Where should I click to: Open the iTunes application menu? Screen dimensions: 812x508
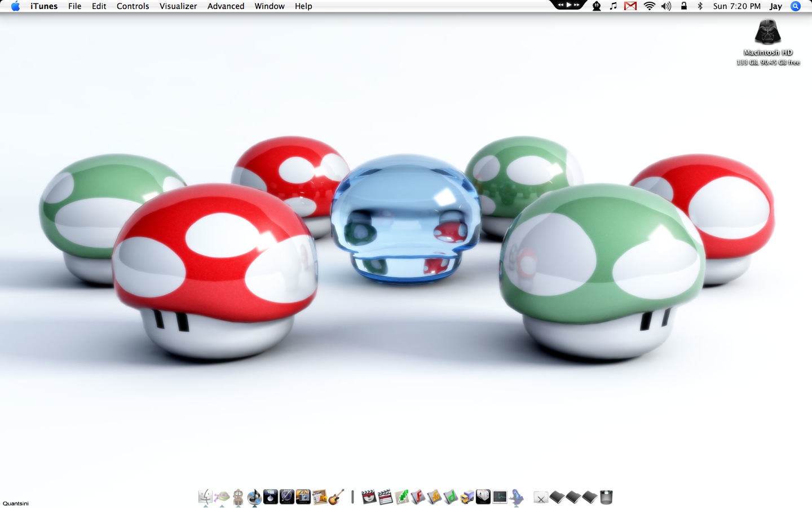click(x=44, y=6)
